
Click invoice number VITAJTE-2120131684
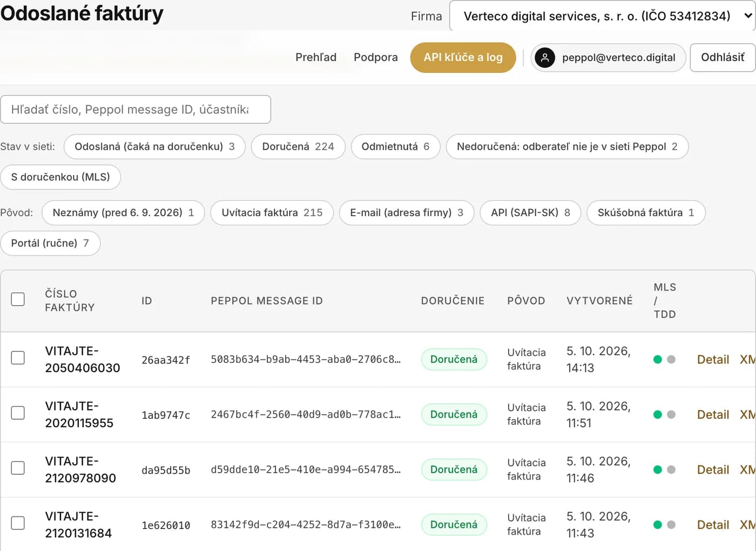[78, 525]
